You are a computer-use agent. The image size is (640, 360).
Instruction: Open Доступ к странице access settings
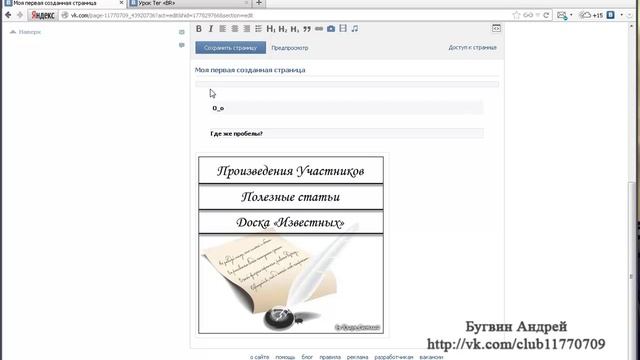[x=472, y=47]
